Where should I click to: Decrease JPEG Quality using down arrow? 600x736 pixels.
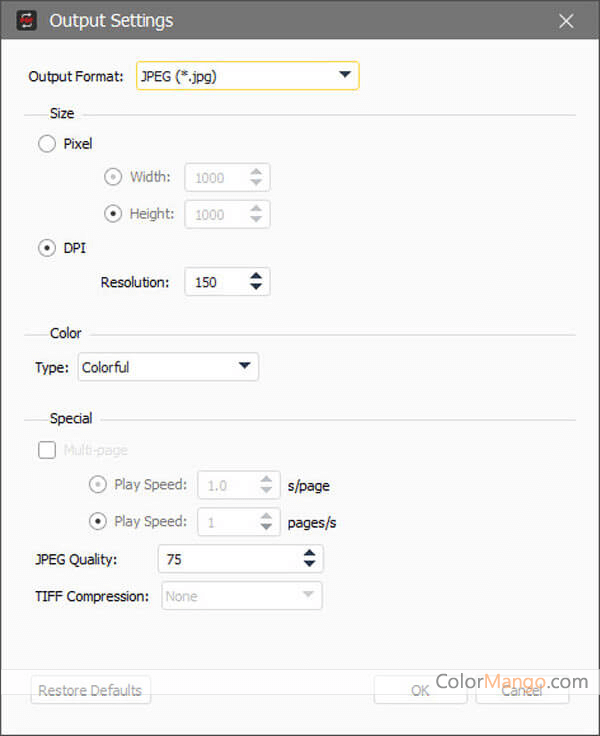310,565
